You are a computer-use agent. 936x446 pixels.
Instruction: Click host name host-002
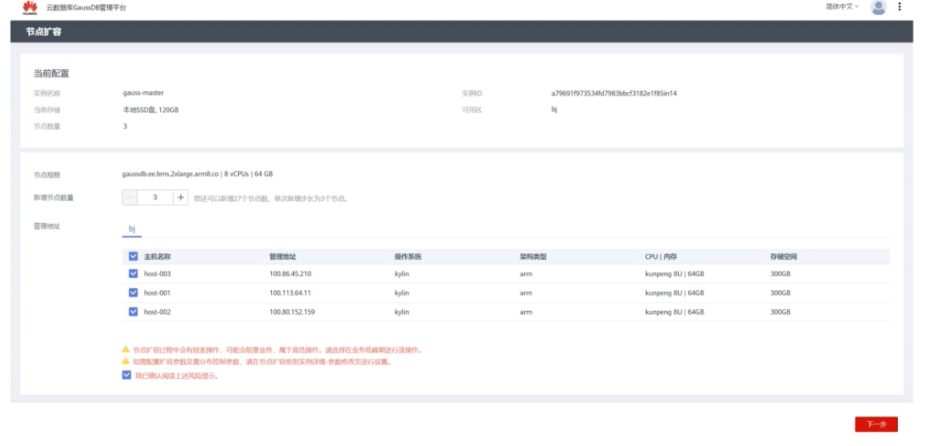tap(158, 312)
